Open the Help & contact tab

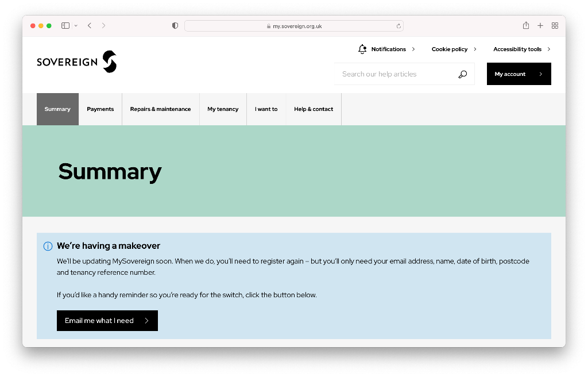pyautogui.click(x=314, y=109)
